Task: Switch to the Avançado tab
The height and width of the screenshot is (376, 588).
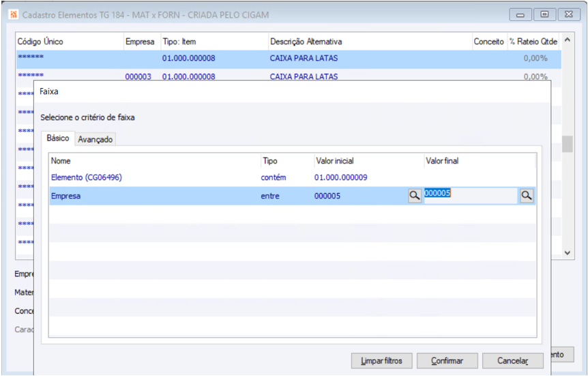Action: pos(95,139)
